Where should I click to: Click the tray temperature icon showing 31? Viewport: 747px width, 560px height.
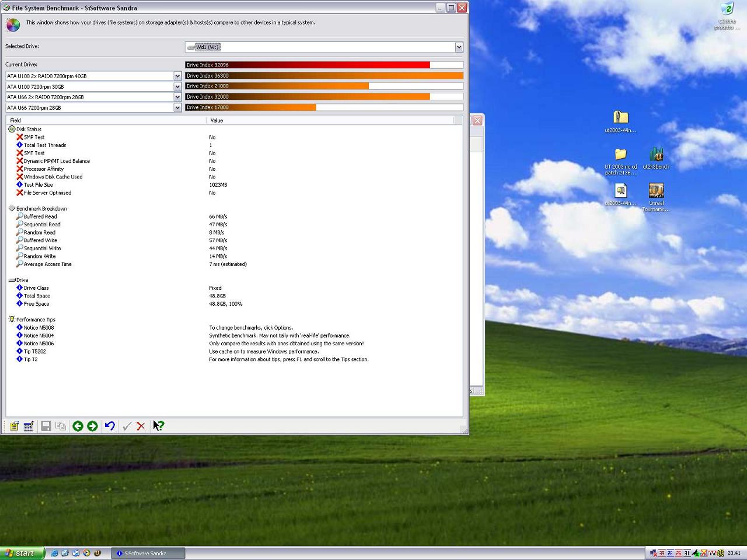click(687, 553)
